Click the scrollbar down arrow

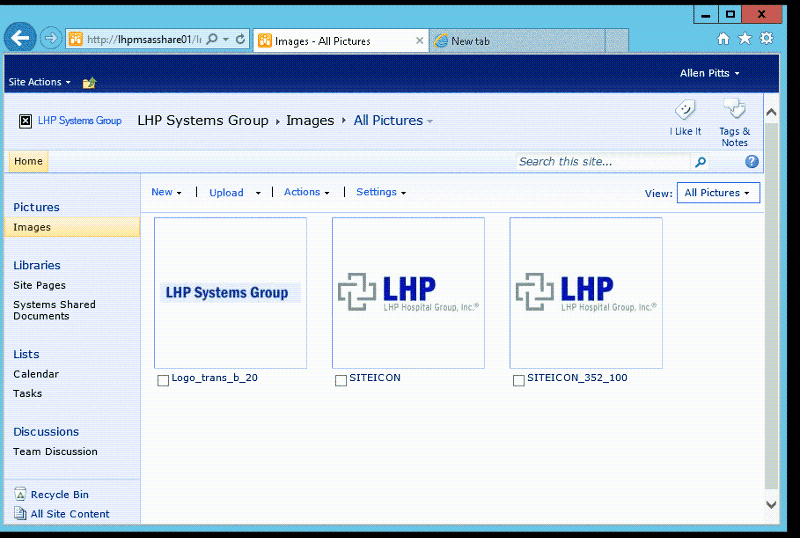point(771,505)
